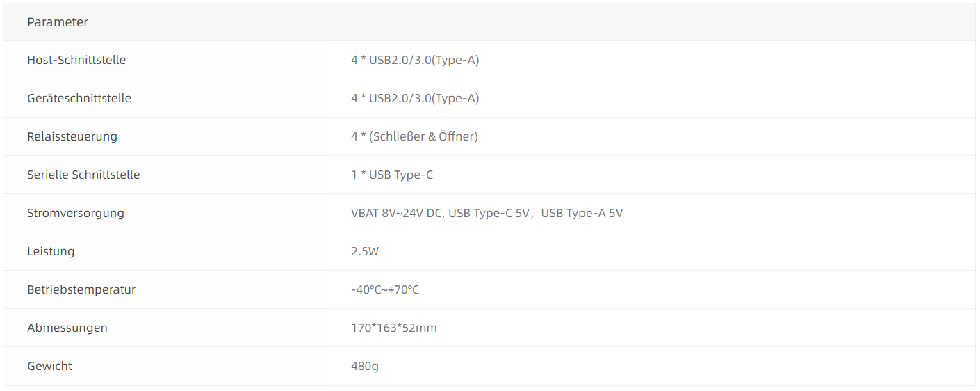This screenshot has width=980, height=391.
Task: Select the Stromversorgung row label
Action: click(76, 213)
